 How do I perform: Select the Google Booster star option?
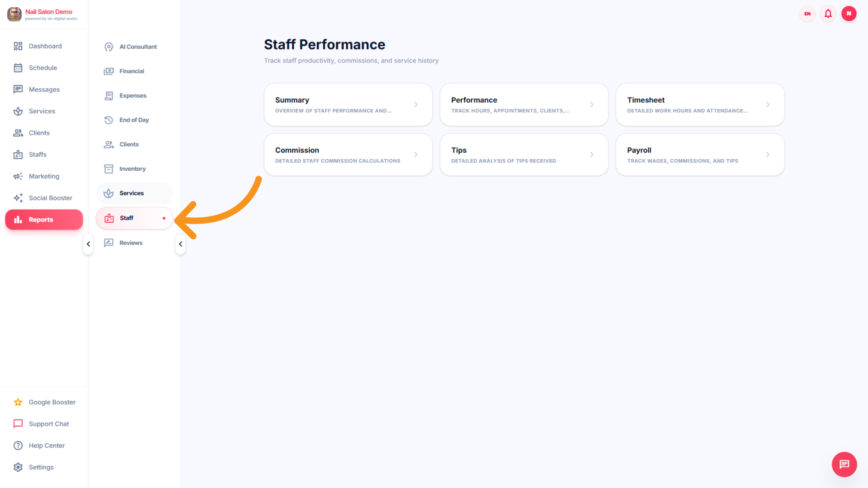click(18, 402)
